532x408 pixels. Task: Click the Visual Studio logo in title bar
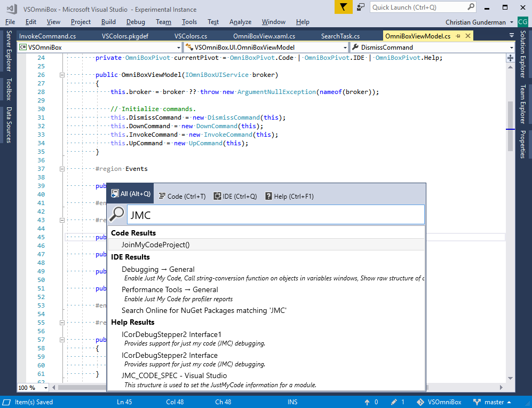[x=12, y=9]
